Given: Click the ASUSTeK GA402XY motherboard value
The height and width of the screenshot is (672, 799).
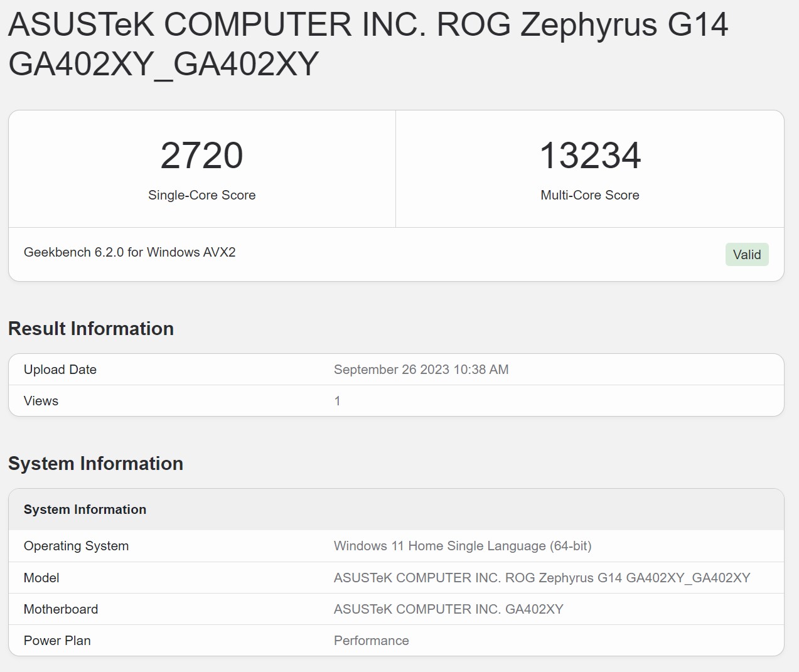Looking at the screenshot, I should point(448,609).
